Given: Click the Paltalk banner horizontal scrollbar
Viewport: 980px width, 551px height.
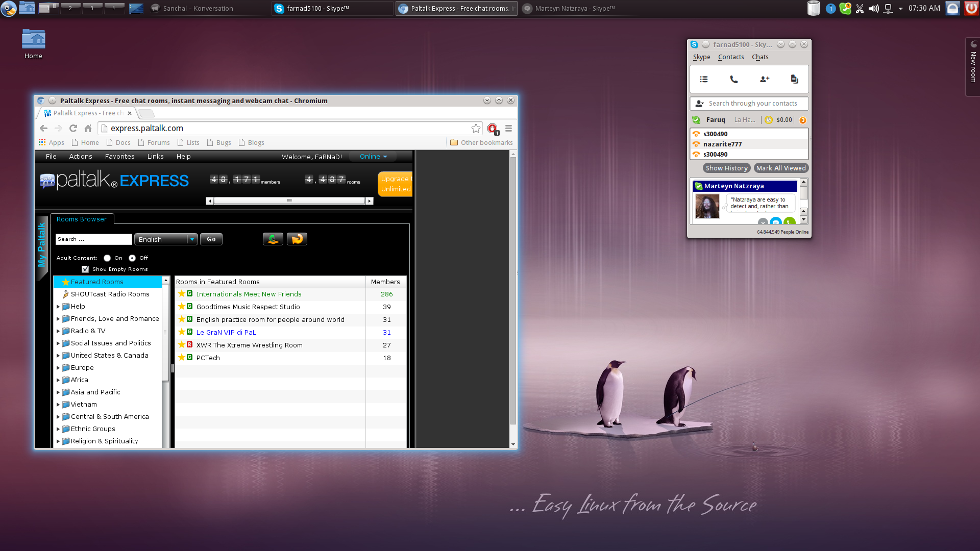Looking at the screenshot, I should coord(289,201).
